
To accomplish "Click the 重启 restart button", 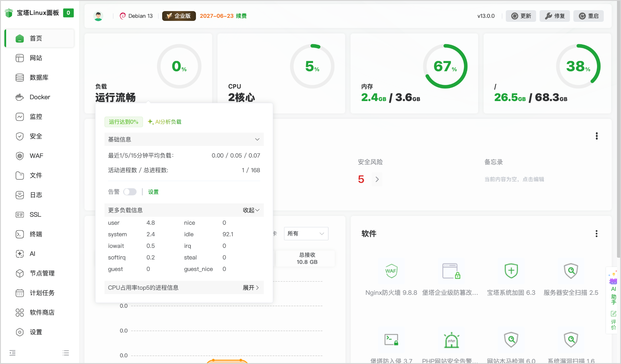I will click(x=588, y=16).
